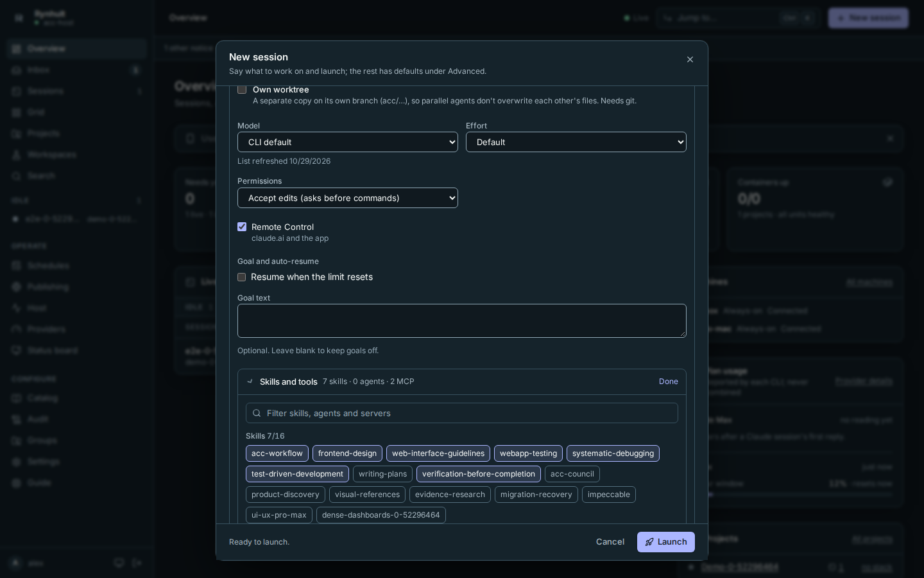
Task: Open Sessions in the background sidebar
Action: click(77, 91)
